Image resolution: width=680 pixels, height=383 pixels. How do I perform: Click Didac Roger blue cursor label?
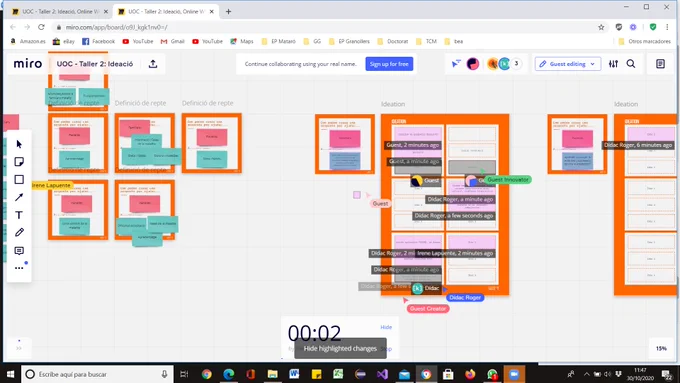point(465,298)
